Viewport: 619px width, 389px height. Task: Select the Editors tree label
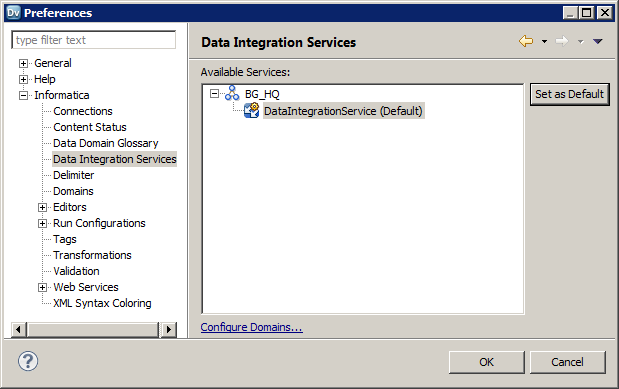tap(69, 207)
